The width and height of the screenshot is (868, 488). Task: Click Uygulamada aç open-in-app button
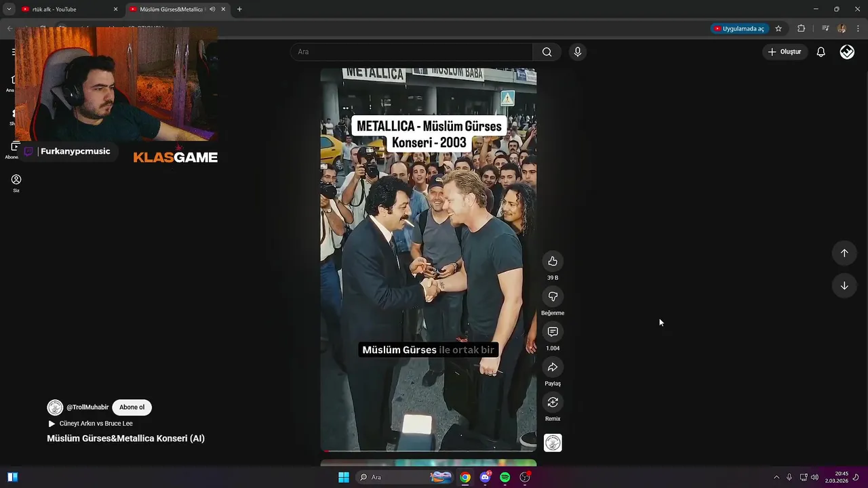pyautogui.click(x=738, y=28)
